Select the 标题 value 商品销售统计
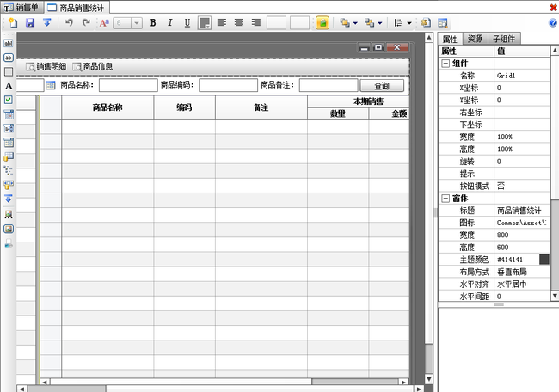559x392 pixels. pos(522,211)
